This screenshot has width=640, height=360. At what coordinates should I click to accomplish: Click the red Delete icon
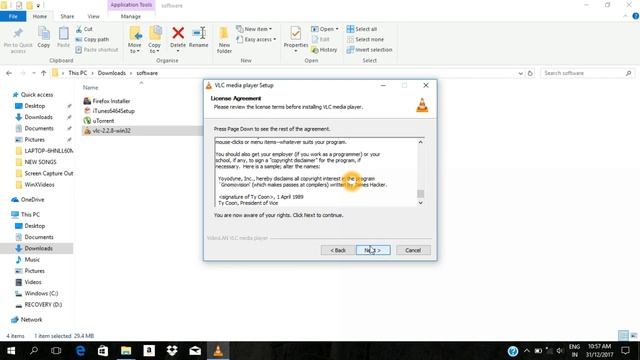click(x=178, y=33)
